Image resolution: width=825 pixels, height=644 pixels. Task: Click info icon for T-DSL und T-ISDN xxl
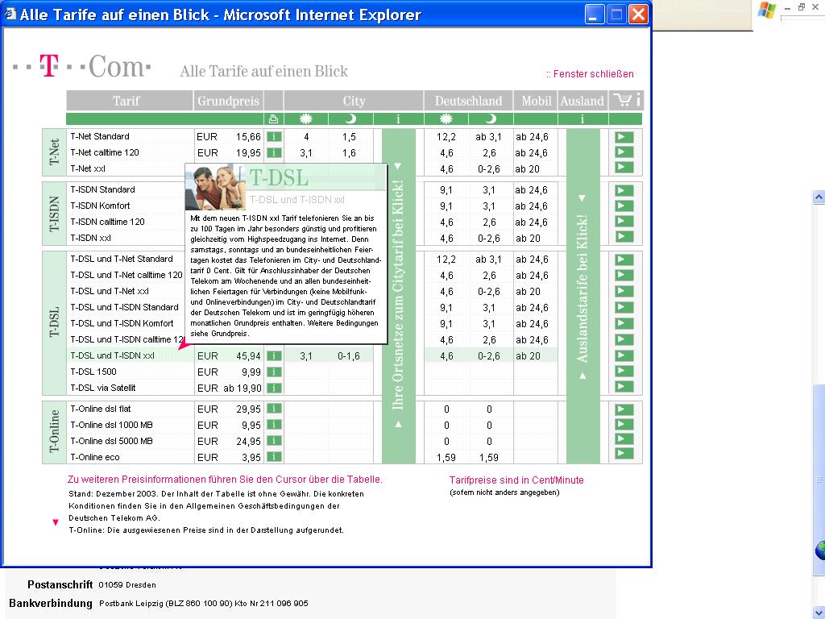tap(274, 356)
